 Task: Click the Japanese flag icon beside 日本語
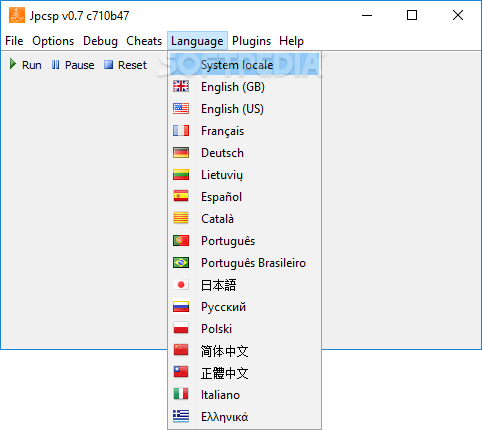[181, 285]
